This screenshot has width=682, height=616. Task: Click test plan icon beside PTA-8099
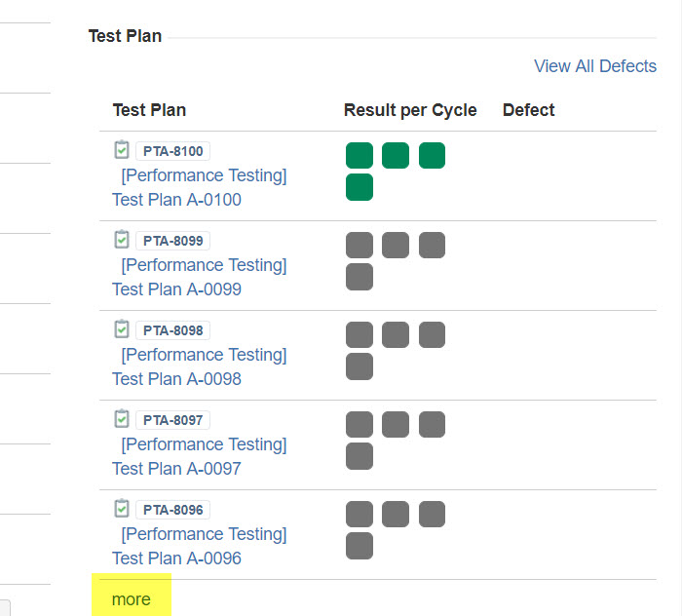point(122,240)
